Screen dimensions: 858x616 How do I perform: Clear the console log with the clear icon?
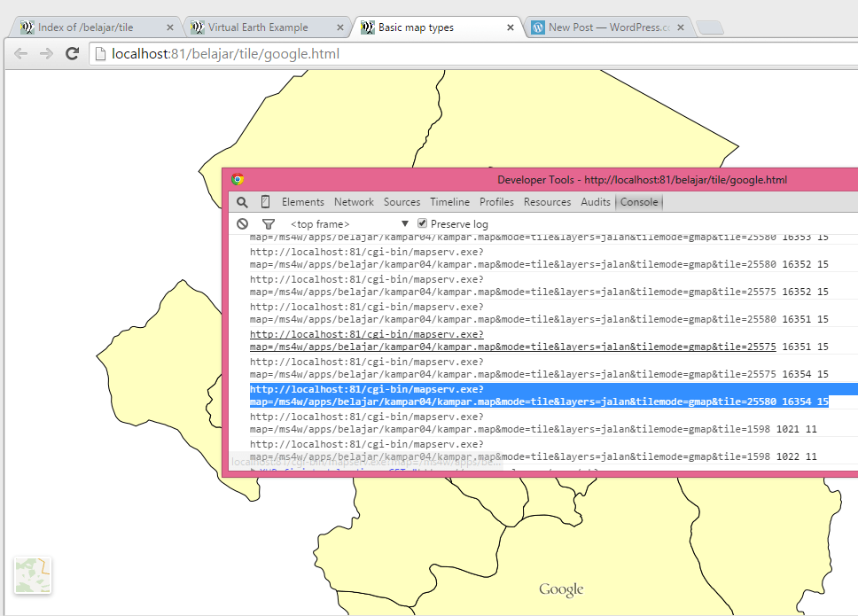pos(242,224)
